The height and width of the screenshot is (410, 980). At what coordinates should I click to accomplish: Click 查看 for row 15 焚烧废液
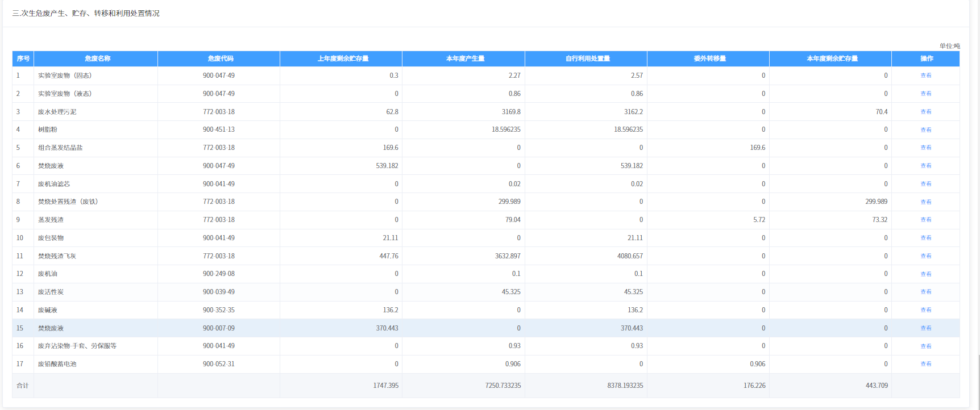[925, 328]
